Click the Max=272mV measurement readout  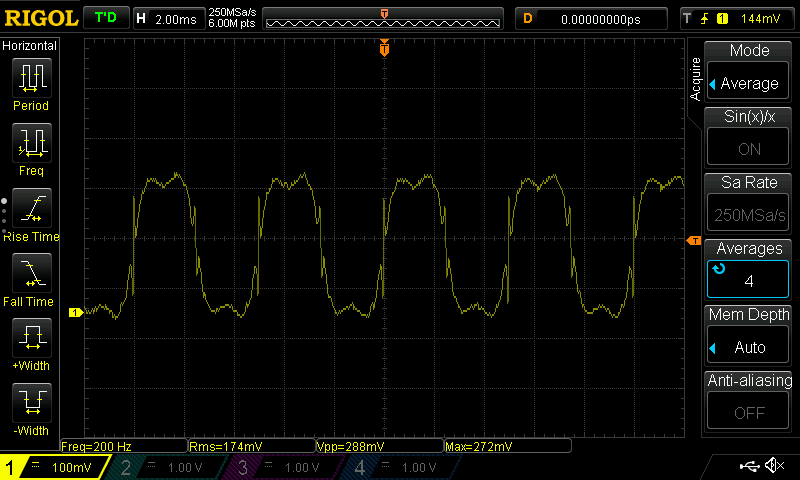pos(508,446)
